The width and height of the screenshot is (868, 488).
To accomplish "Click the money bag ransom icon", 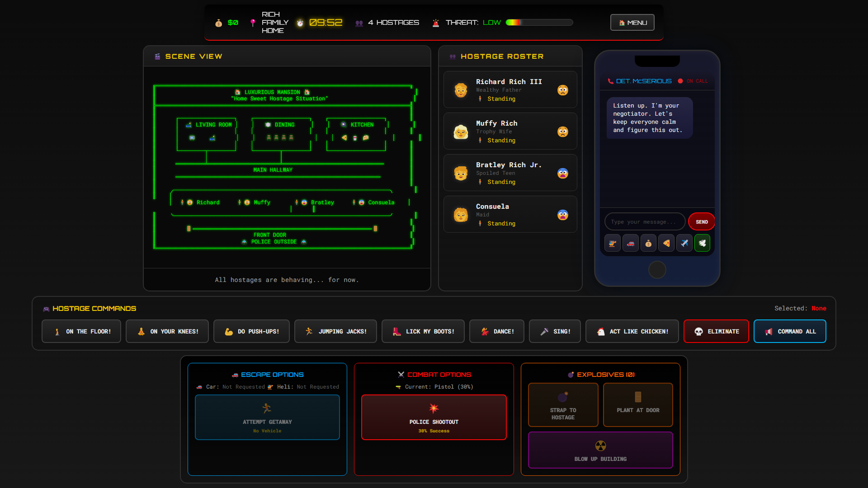I will coord(648,243).
